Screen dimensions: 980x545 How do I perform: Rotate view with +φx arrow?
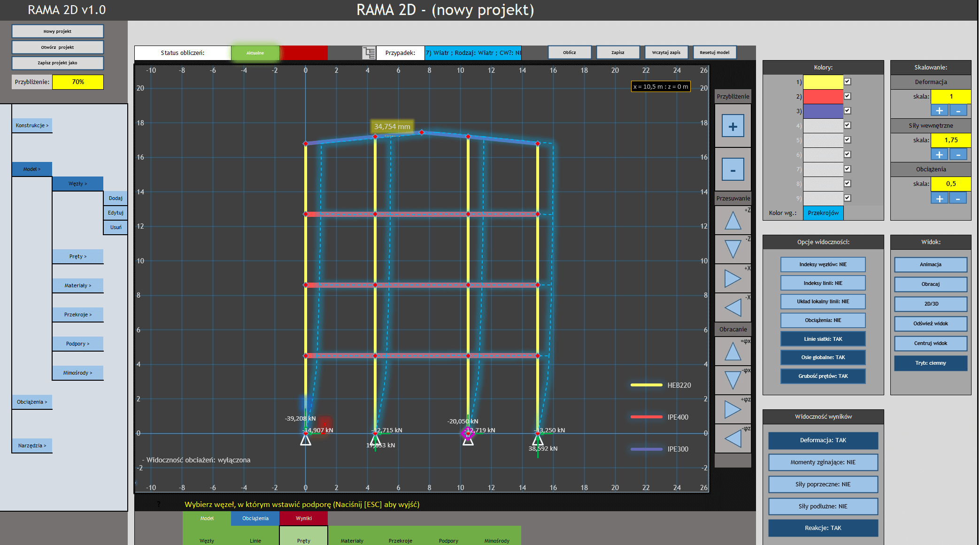pos(733,352)
